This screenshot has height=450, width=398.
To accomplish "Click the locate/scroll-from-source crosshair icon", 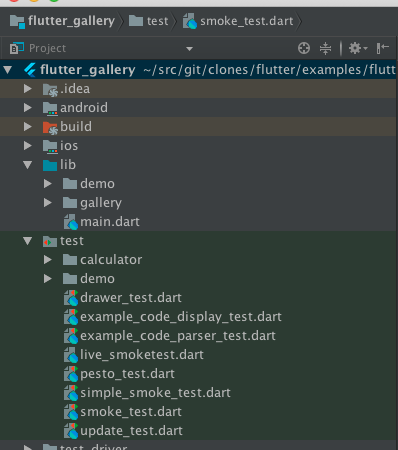I will [304, 48].
